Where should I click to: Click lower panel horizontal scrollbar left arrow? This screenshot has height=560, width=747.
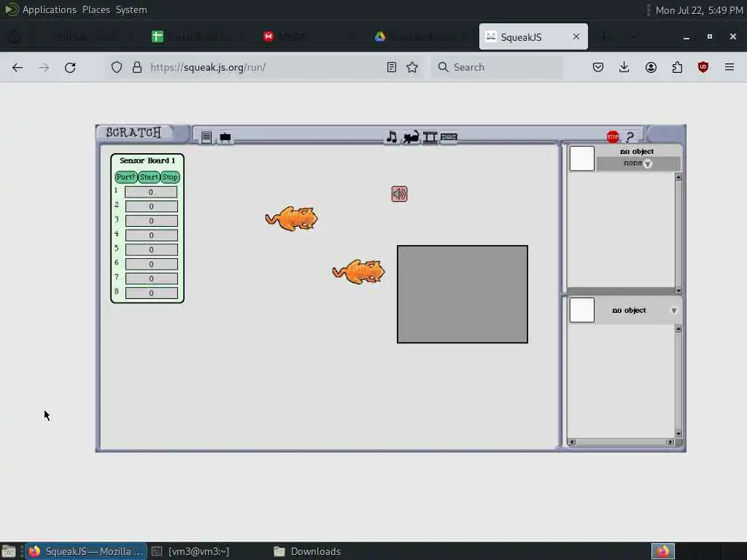pos(572,443)
